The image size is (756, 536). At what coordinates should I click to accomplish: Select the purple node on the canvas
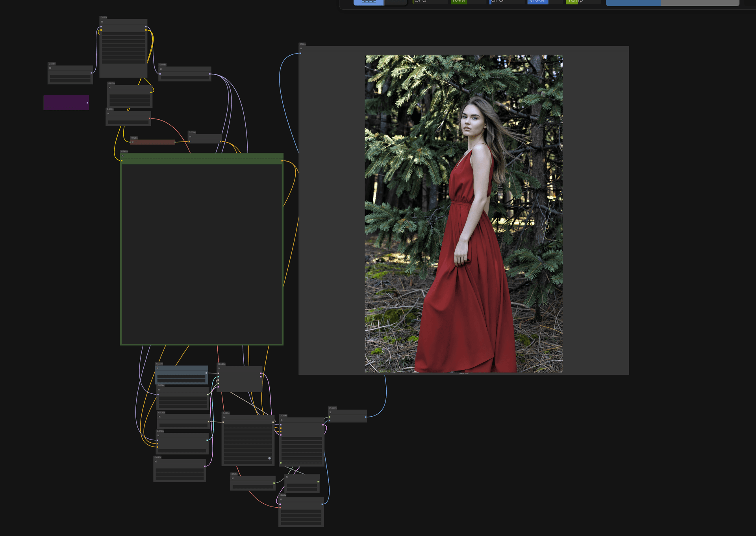pos(66,102)
